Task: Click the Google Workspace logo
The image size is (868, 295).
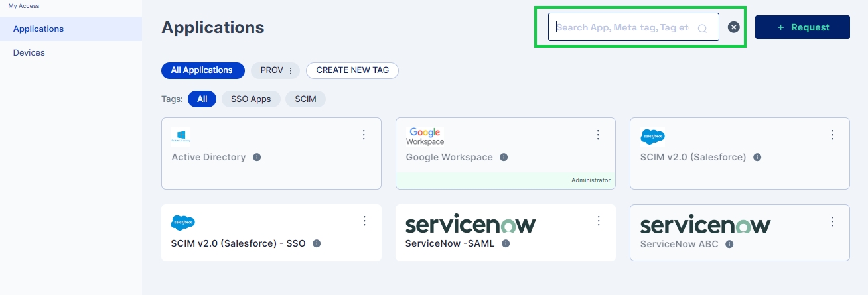Action: [425, 136]
